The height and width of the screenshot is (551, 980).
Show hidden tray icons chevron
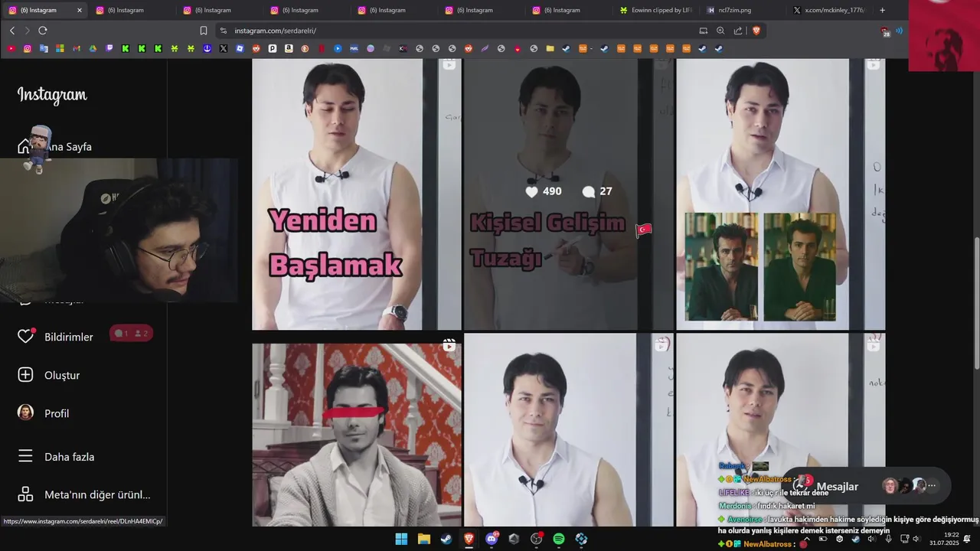(806, 539)
